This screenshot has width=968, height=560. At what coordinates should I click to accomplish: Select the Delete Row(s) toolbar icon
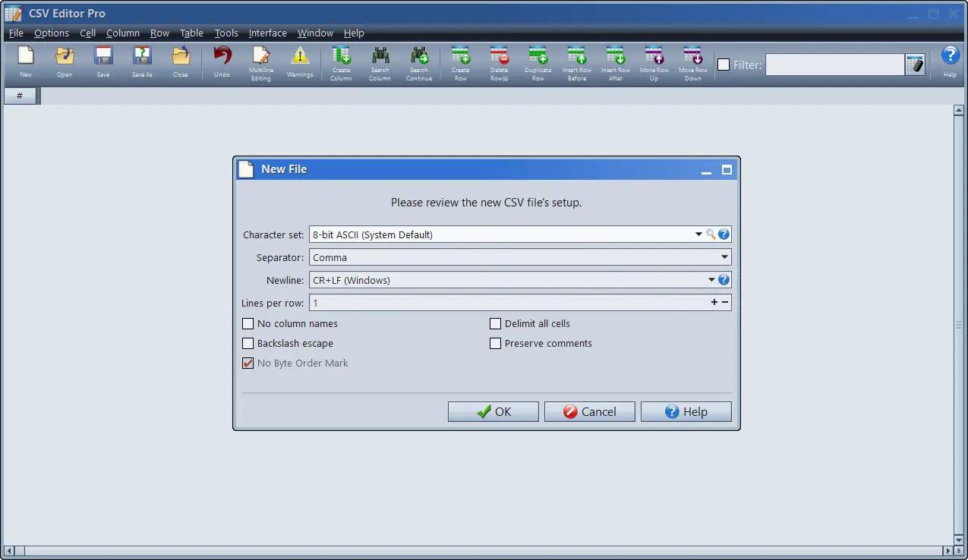[x=499, y=57]
